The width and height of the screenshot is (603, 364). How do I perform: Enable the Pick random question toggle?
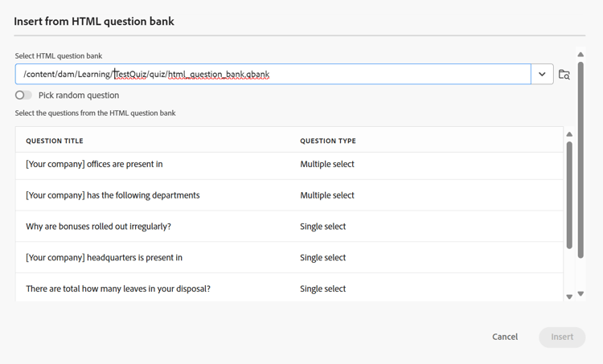click(x=24, y=95)
